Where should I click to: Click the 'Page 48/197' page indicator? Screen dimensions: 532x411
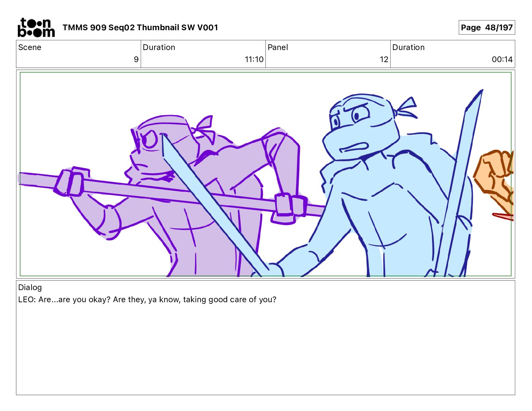tap(487, 28)
